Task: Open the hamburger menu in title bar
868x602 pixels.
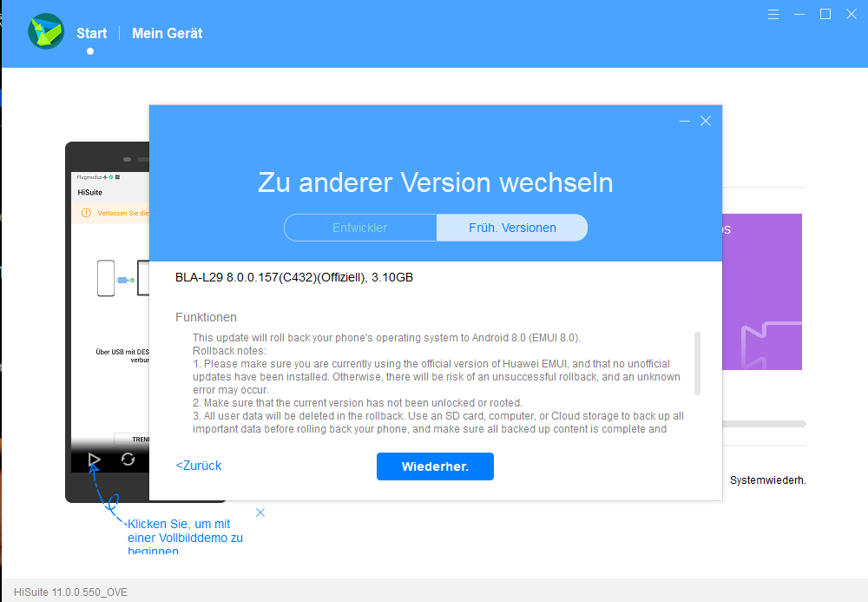Action: [773, 15]
